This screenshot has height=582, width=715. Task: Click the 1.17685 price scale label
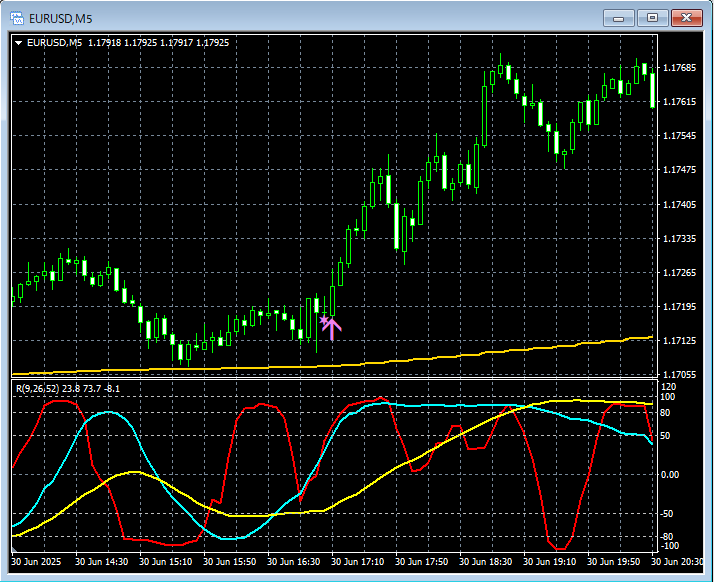click(x=679, y=68)
